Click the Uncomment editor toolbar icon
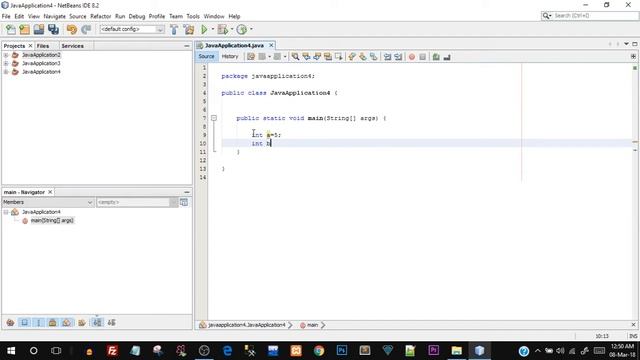 (447, 57)
